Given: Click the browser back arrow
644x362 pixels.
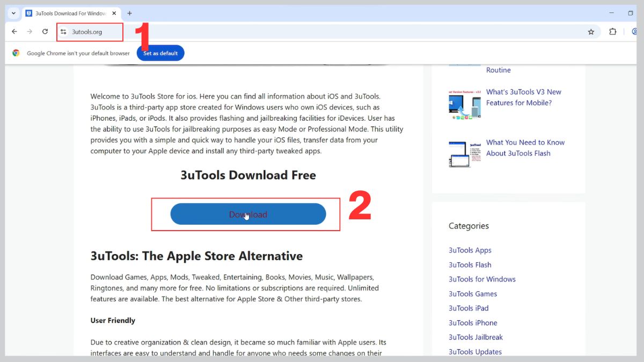Looking at the screenshot, I should click(x=14, y=32).
